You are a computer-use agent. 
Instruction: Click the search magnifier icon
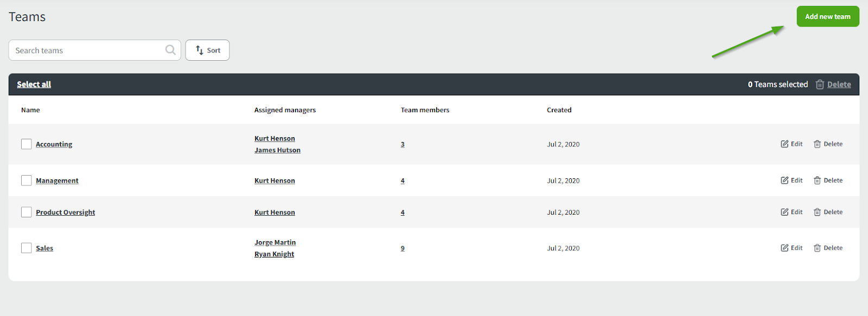[x=170, y=50]
